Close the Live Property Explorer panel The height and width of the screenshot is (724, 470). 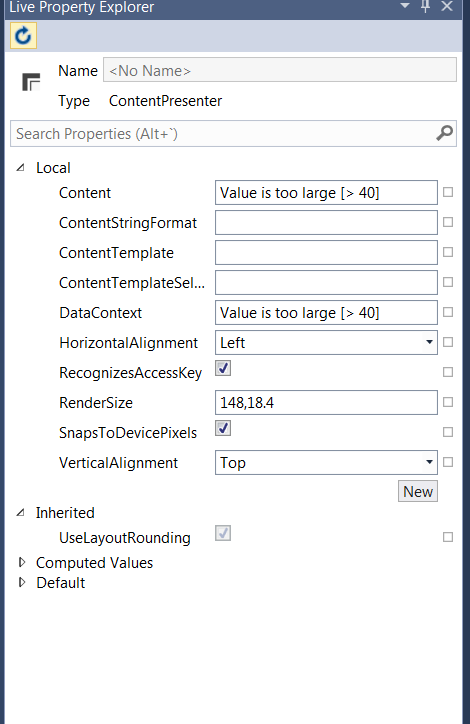click(447, 6)
